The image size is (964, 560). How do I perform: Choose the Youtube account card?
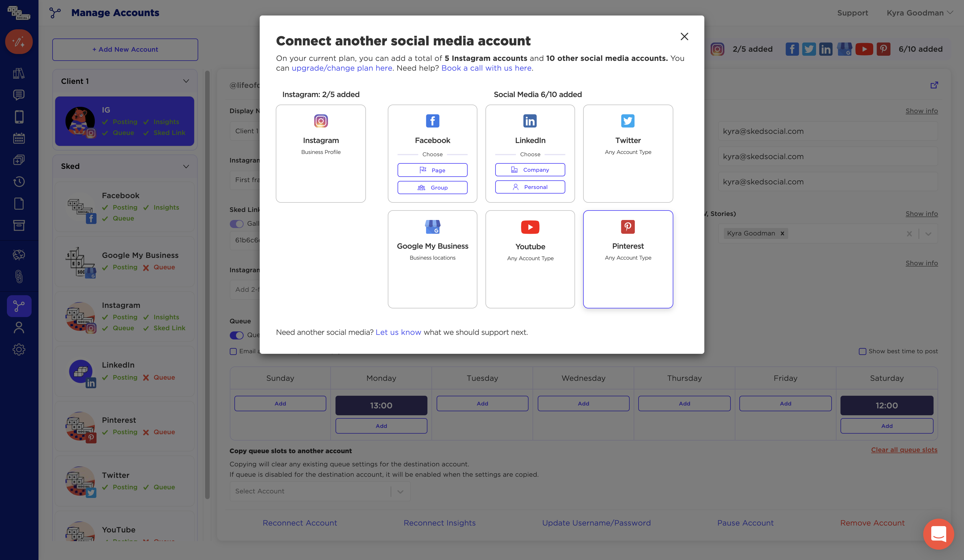(x=530, y=259)
